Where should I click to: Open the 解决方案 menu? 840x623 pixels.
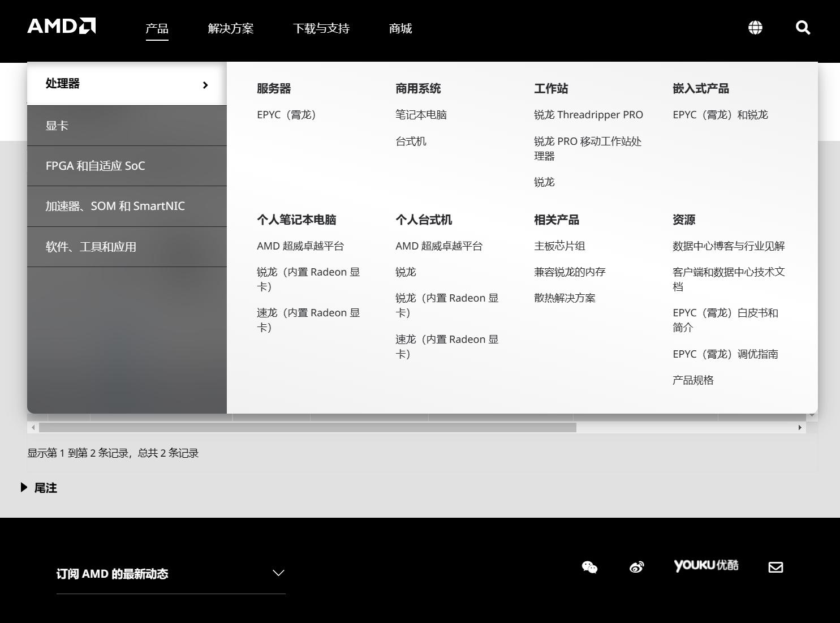pos(231,28)
